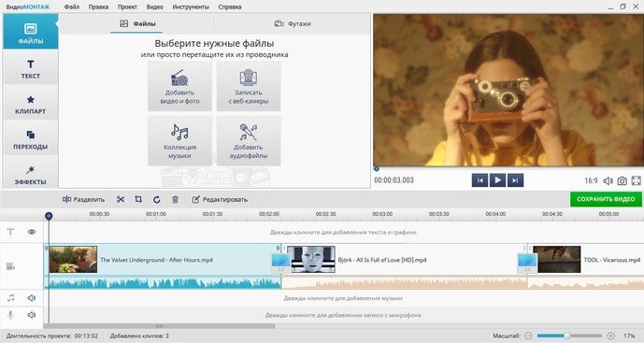Jump to next frame in player
644x343 pixels.
515,180
